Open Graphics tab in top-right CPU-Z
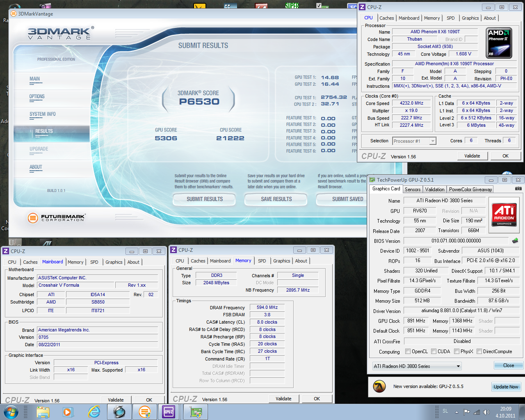Viewport: 525px width, 420px height. [470, 18]
